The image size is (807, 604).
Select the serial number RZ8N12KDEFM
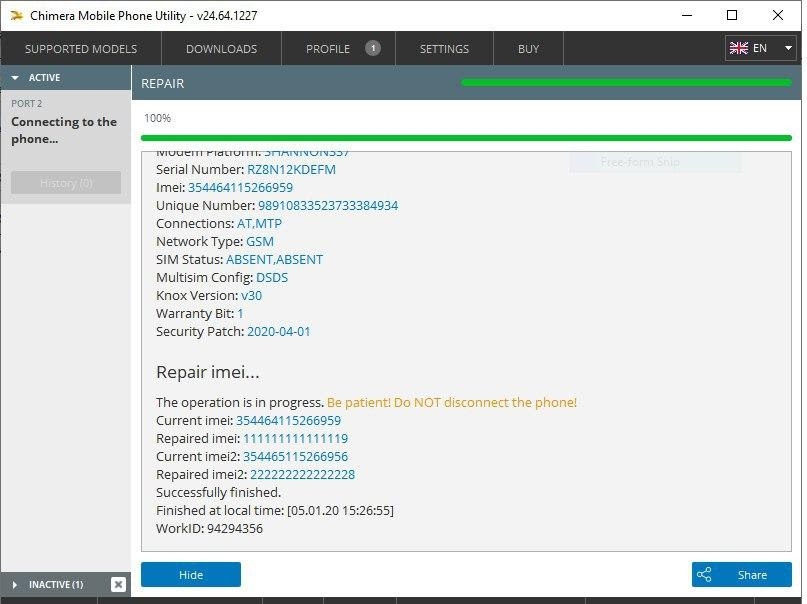point(291,170)
